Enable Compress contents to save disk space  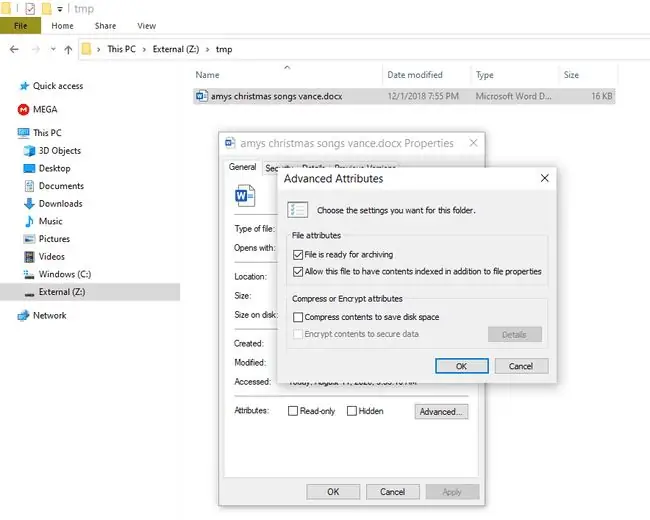click(x=298, y=317)
